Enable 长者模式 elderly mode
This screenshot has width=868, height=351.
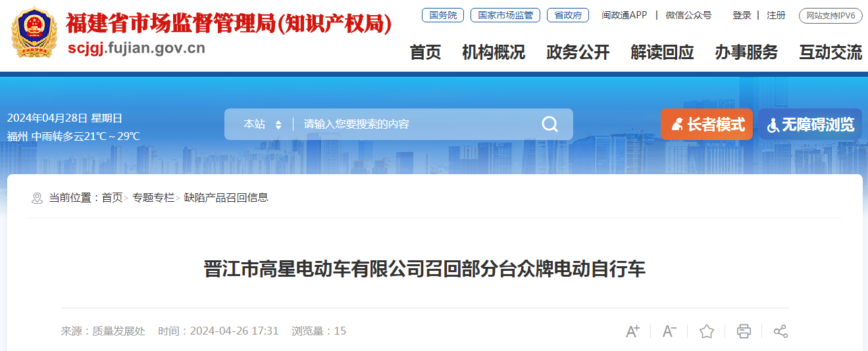(707, 124)
